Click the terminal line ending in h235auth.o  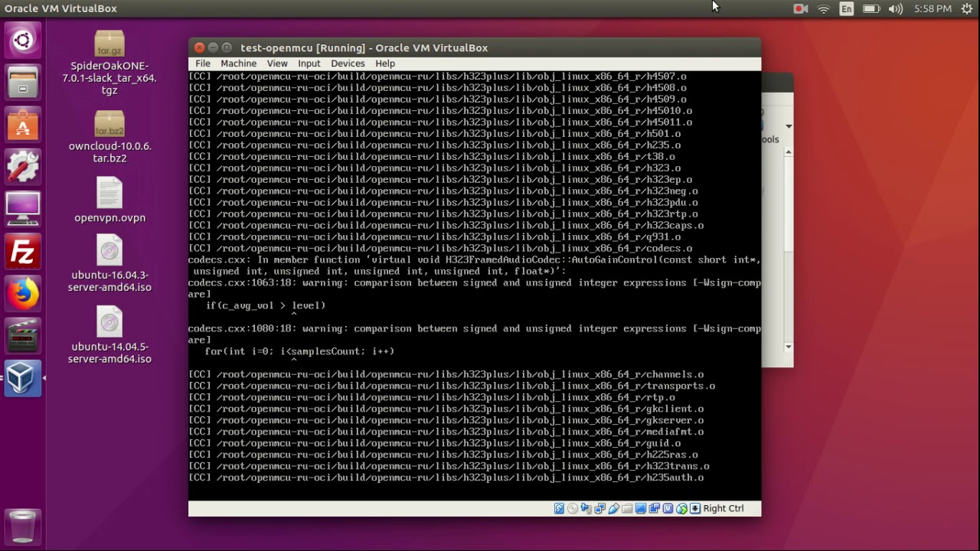coord(446,478)
